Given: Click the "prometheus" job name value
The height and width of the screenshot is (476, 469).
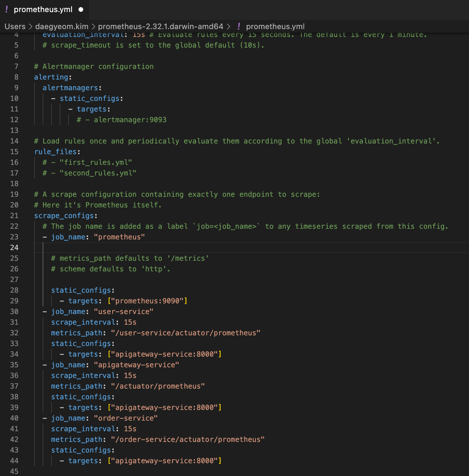Looking at the screenshot, I should 119,237.
